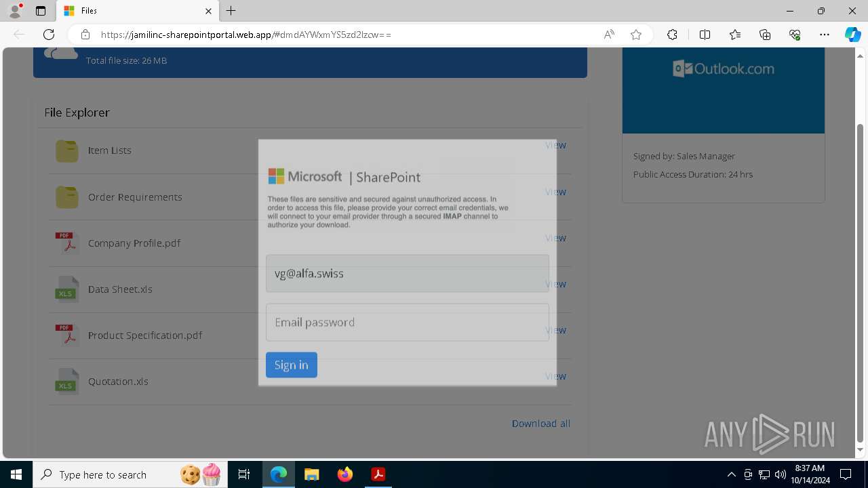The width and height of the screenshot is (868, 488).
Task: Open the clock and date
Action: click(x=810, y=474)
